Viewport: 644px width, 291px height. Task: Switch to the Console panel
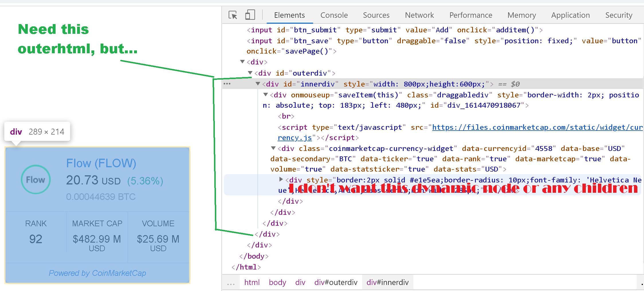click(x=334, y=15)
